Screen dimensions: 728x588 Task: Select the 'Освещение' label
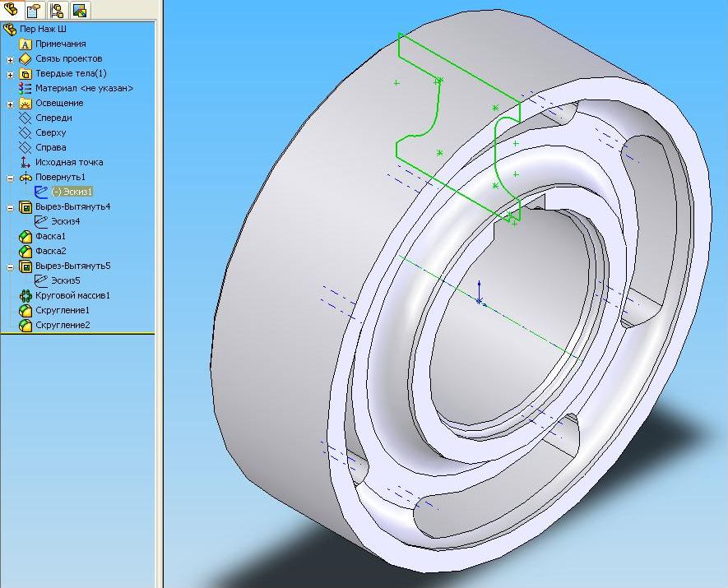click(59, 103)
